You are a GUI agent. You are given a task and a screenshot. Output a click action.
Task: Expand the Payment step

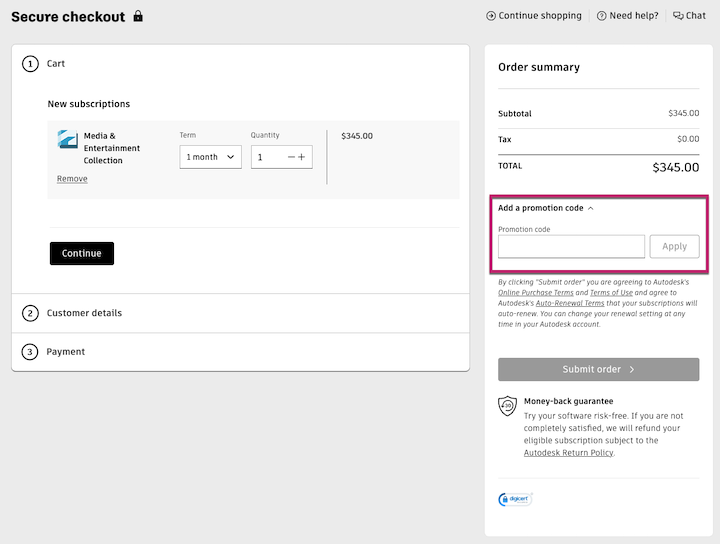tap(66, 352)
